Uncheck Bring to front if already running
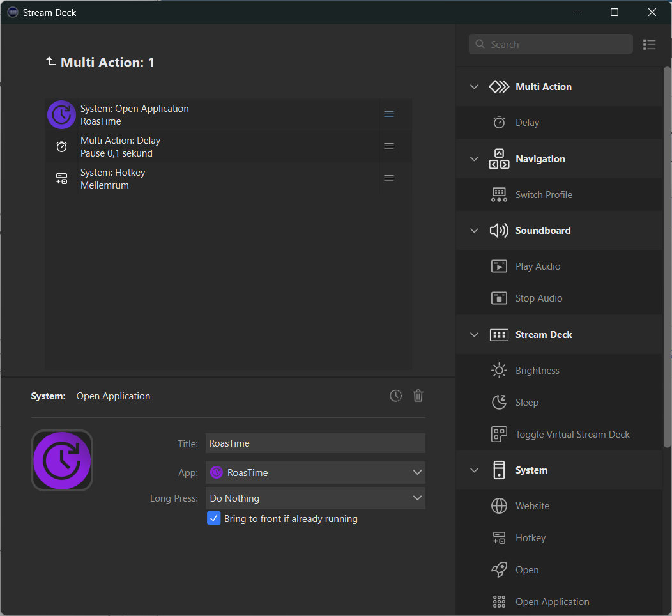The height and width of the screenshot is (616, 672). (214, 519)
